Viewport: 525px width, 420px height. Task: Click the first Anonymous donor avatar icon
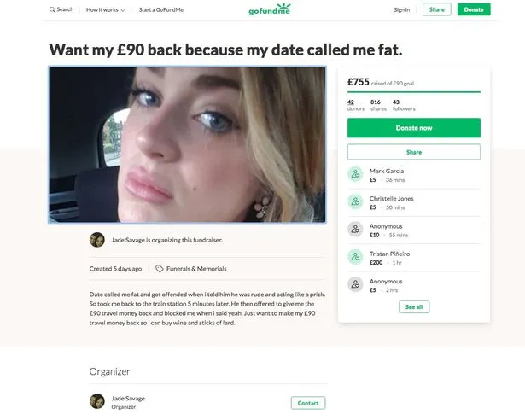pos(356,230)
